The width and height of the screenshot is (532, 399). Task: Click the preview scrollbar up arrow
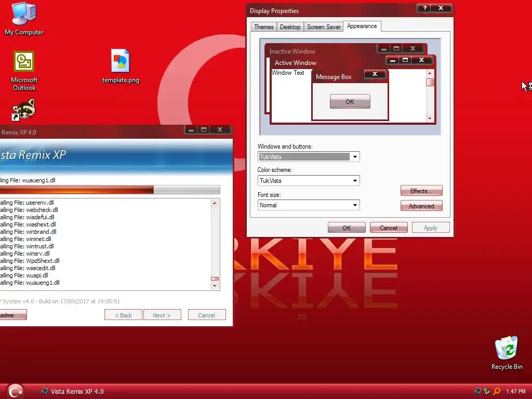[430, 73]
